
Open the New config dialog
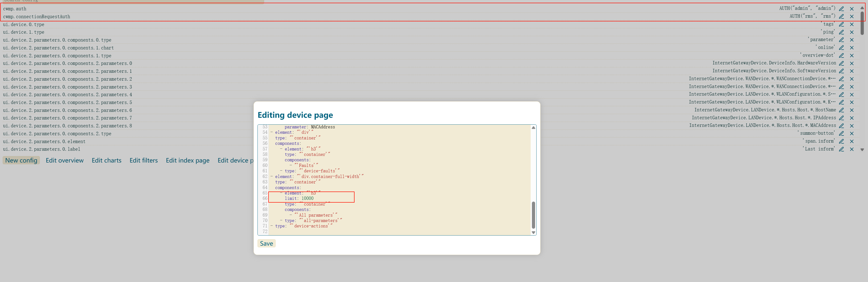(x=21, y=161)
